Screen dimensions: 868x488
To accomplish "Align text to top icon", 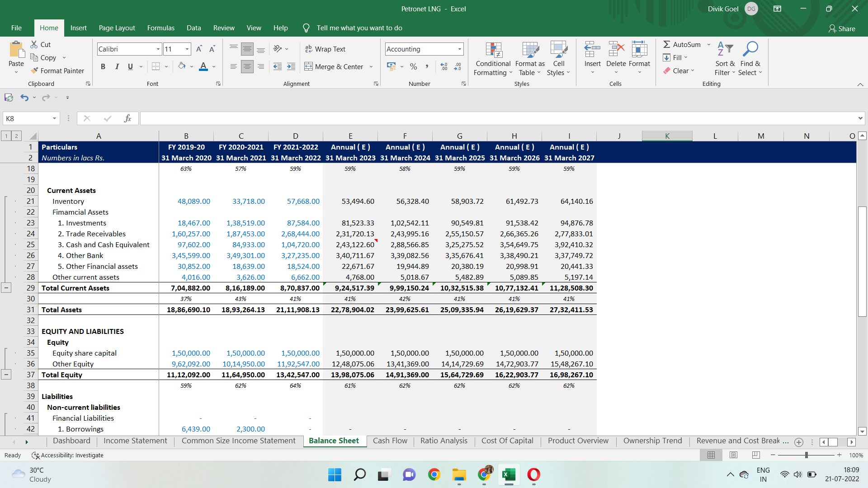I will pos(233,49).
